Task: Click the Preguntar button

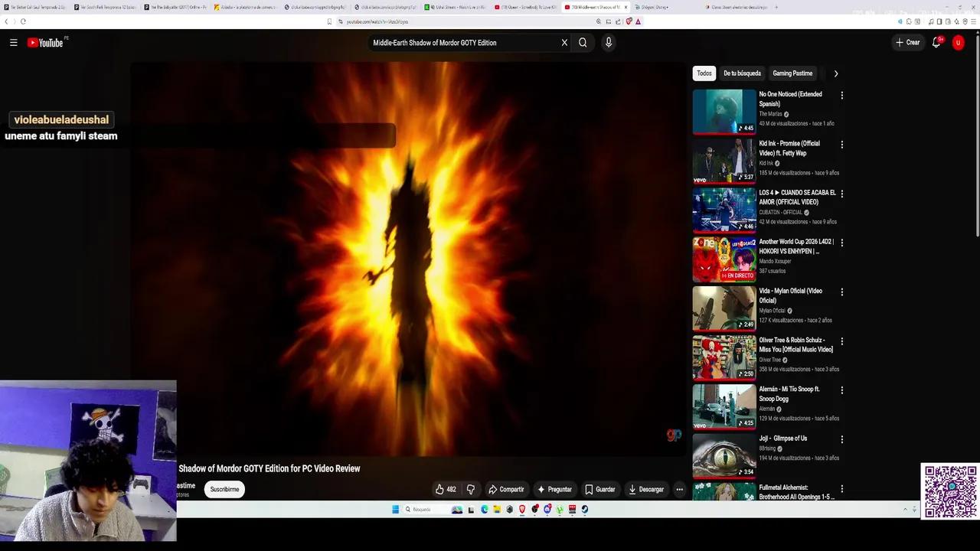Action: coord(555,490)
